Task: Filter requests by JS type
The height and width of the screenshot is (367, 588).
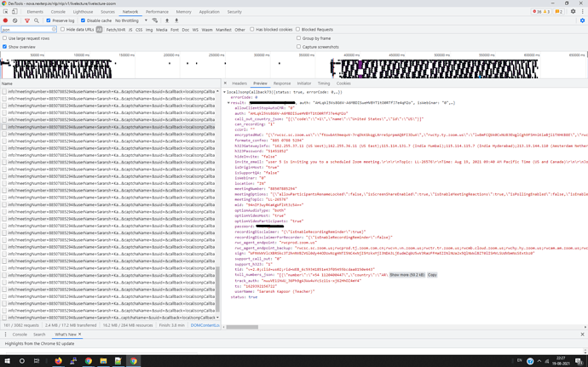Action: pos(130,30)
